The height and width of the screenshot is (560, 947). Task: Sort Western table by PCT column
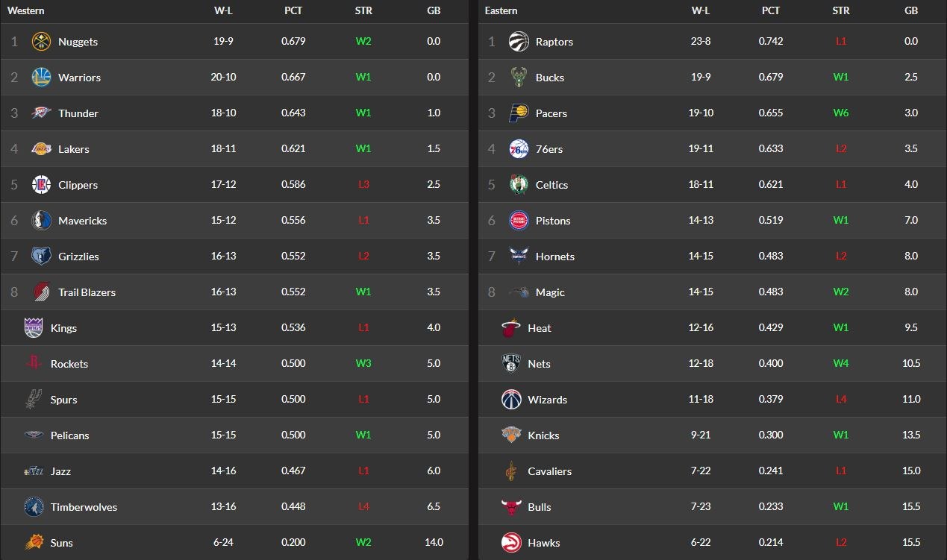[293, 11]
